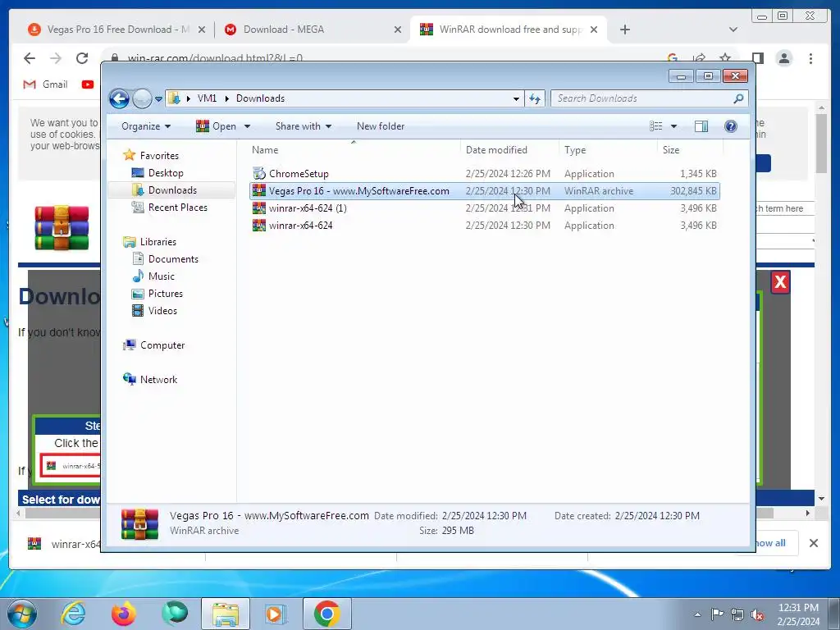Open Downloads in the navigation pane
This screenshot has height=630, width=840.
pos(172,190)
